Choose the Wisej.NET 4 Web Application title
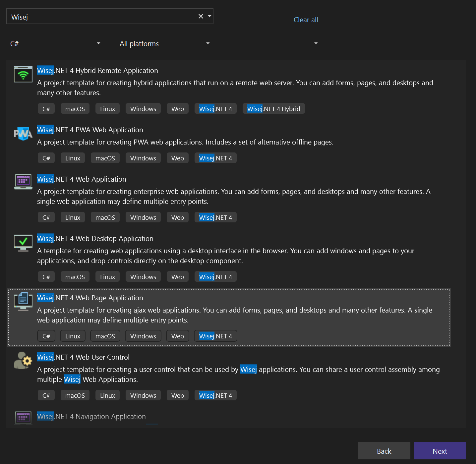The width and height of the screenshot is (476, 464). click(x=82, y=179)
